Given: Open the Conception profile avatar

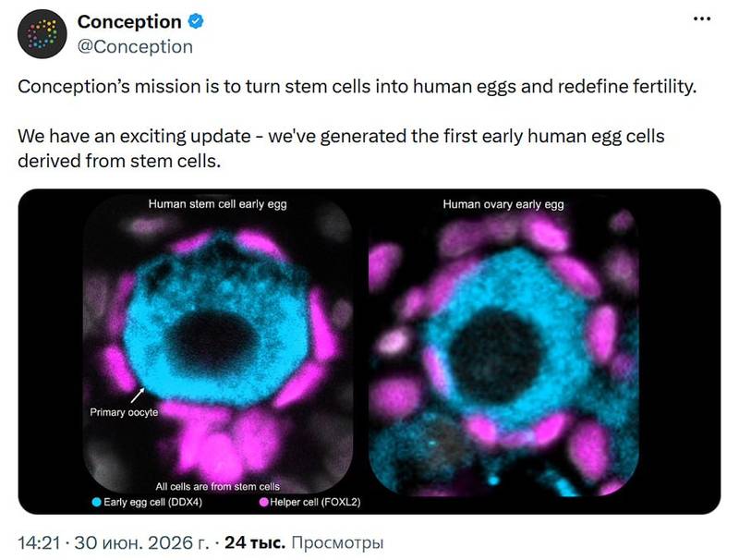Looking at the screenshot, I should coord(42,34).
